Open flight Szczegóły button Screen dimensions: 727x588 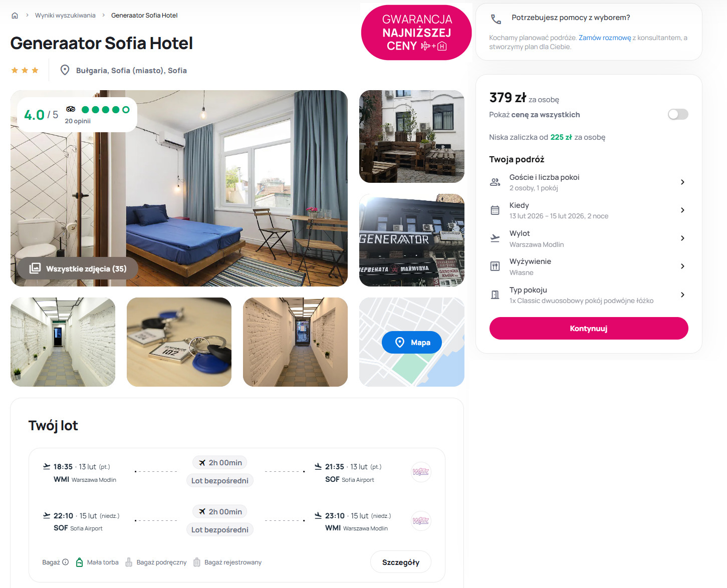pyautogui.click(x=401, y=562)
